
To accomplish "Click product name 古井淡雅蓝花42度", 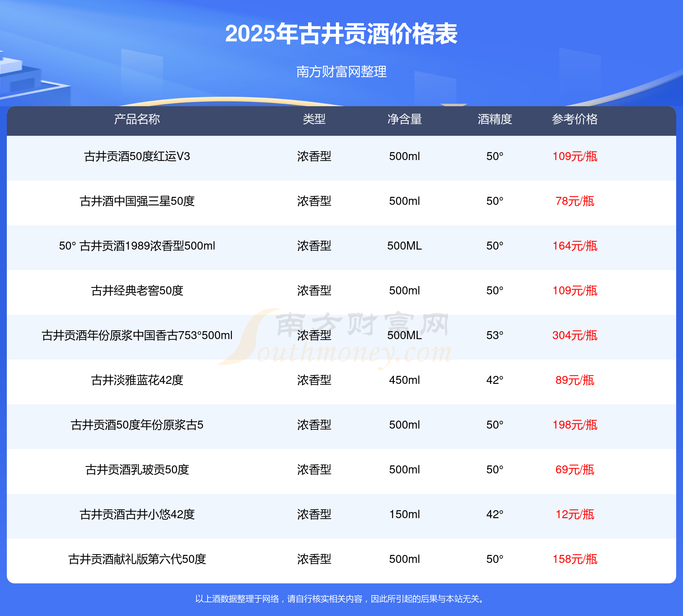I will [x=137, y=380].
